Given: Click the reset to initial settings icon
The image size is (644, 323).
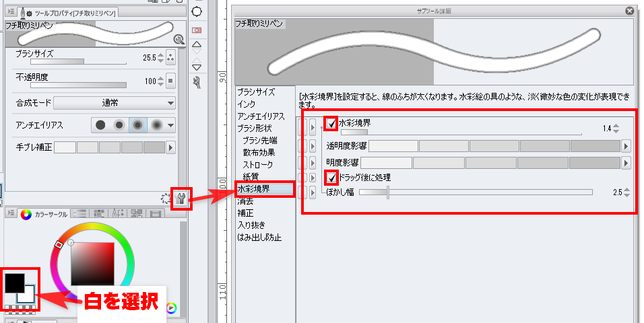Looking at the screenshot, I should [166, 199].
